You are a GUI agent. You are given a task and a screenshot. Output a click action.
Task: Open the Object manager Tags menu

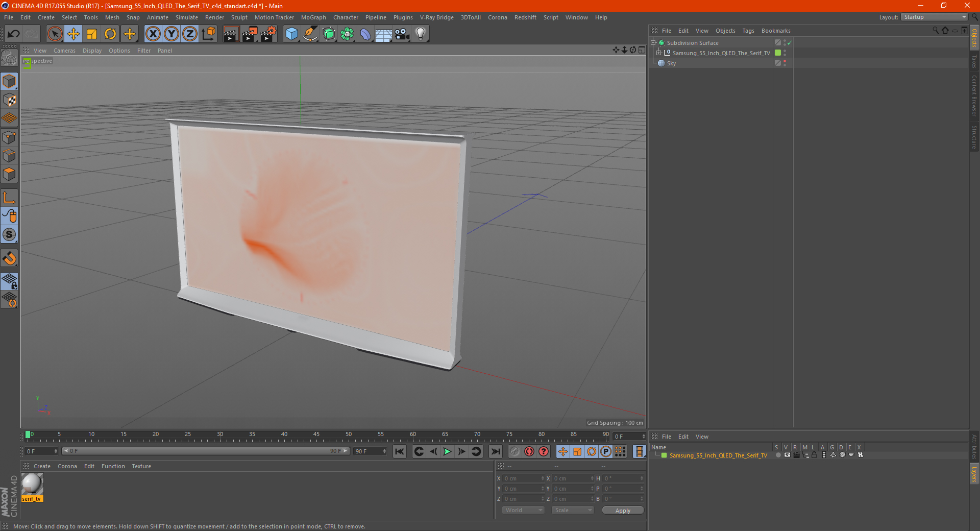tap(748, 31)
